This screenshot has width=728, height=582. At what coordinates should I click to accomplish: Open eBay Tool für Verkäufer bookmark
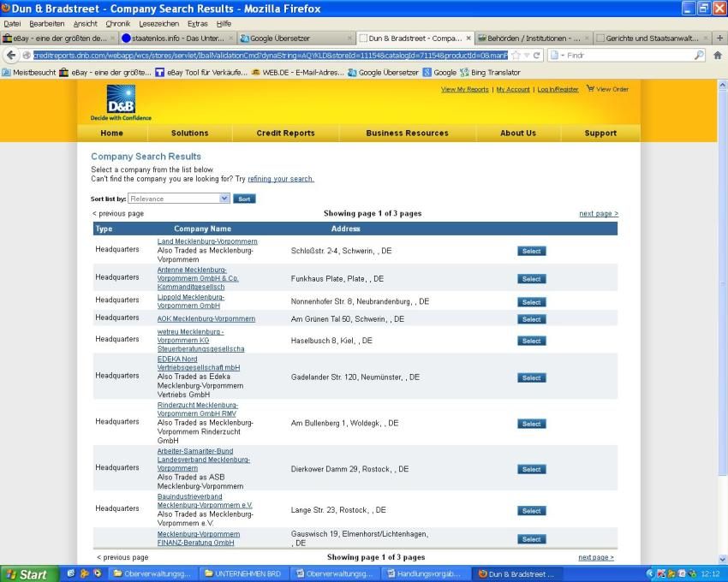point(201,73)
